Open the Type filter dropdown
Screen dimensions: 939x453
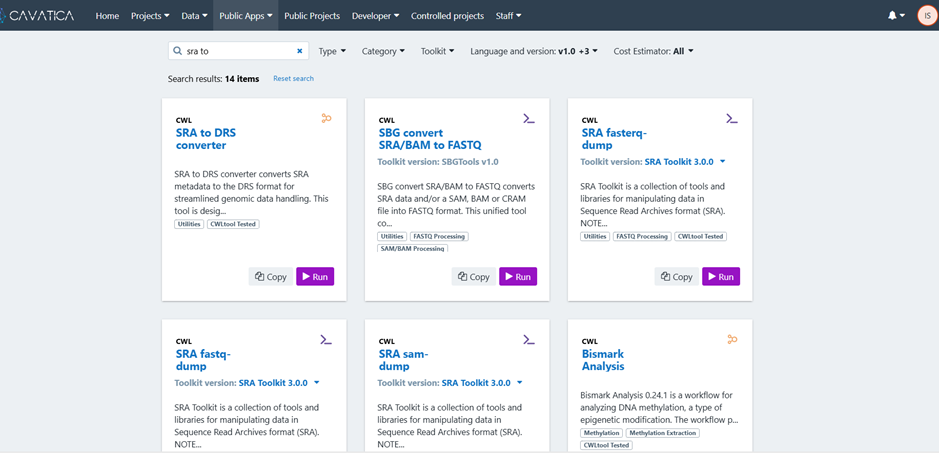332,51
